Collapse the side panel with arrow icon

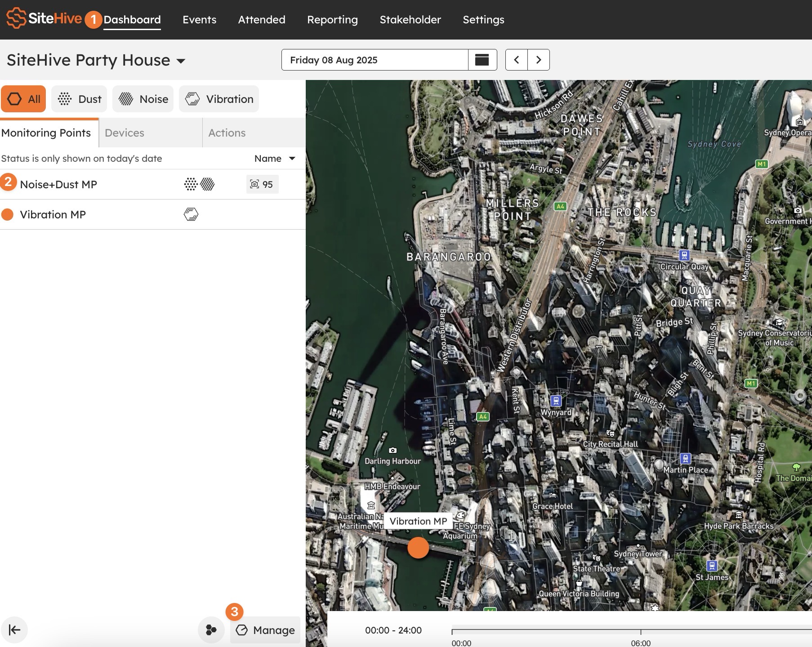click(x=14, y=630)
